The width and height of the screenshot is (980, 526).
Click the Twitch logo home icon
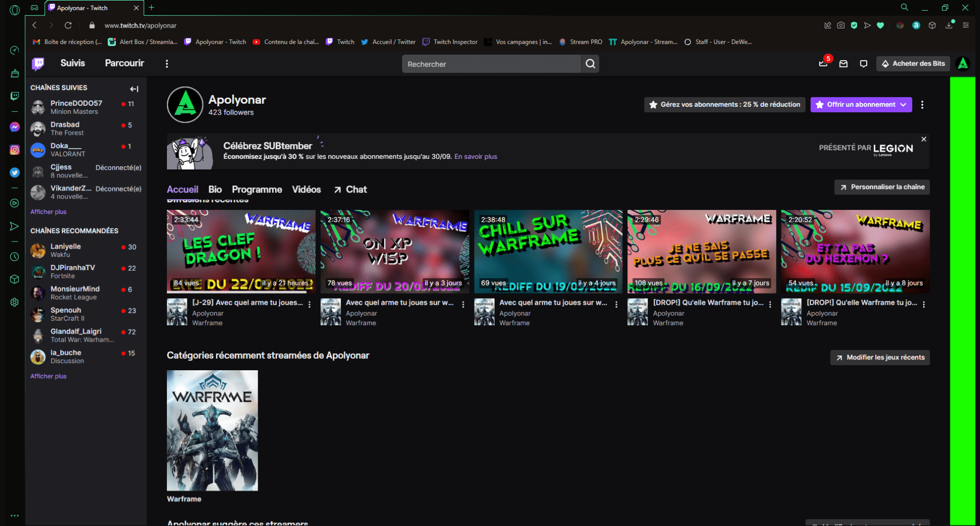(x=38, y=63)
